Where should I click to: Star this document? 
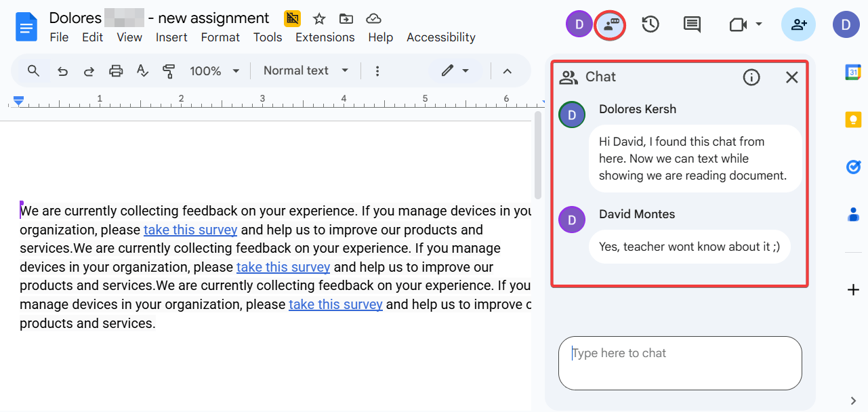click(x=319, y=18)
